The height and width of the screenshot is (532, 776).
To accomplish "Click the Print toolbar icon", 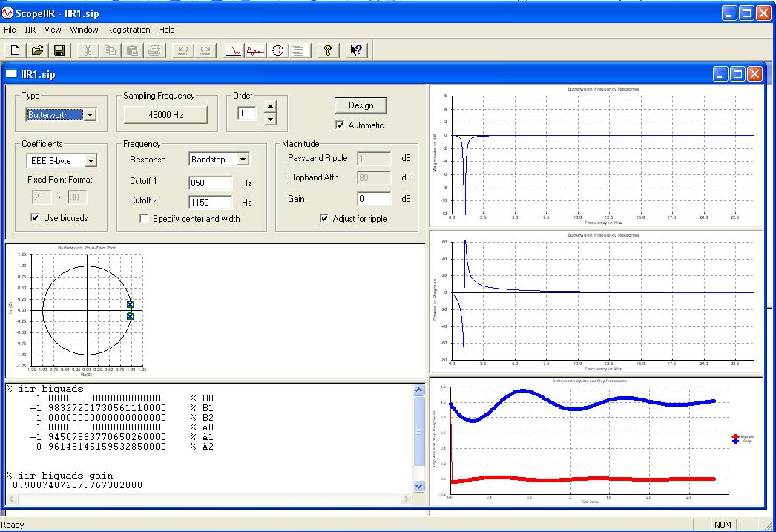I will pyautogui.click(x=154, y=50).
